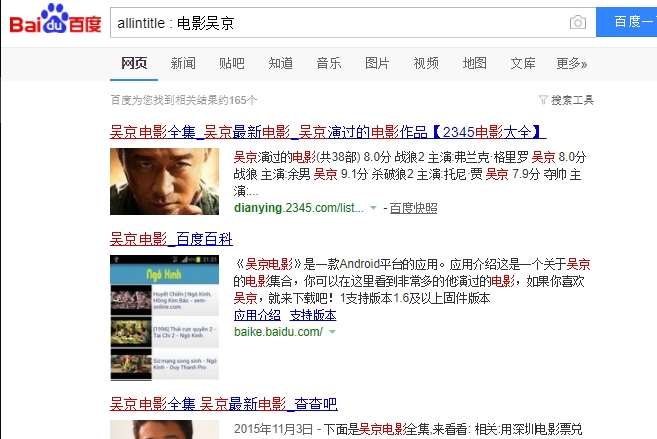
Task: Go to the 图片 tab
Action: [x=377, y=63]
